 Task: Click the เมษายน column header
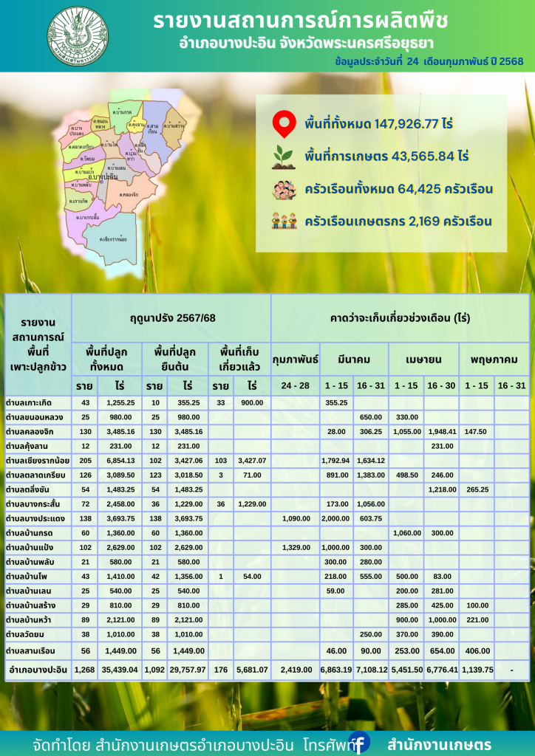tap(424, 360)
